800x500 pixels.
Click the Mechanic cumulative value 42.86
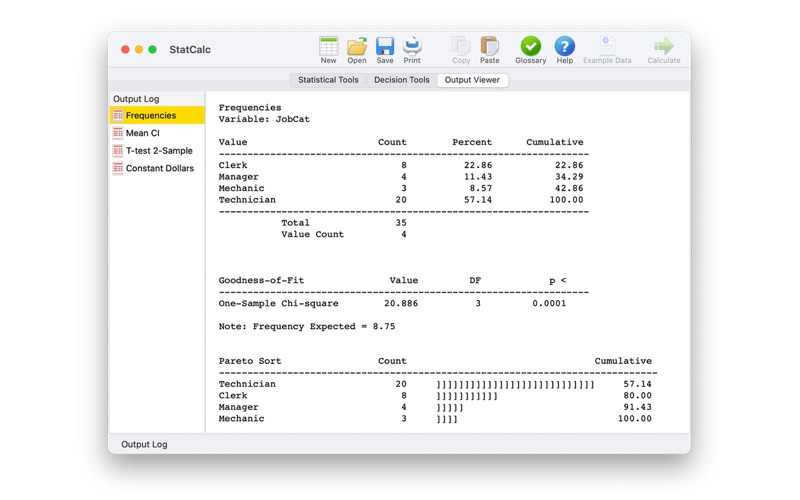(x=569, y=188)
